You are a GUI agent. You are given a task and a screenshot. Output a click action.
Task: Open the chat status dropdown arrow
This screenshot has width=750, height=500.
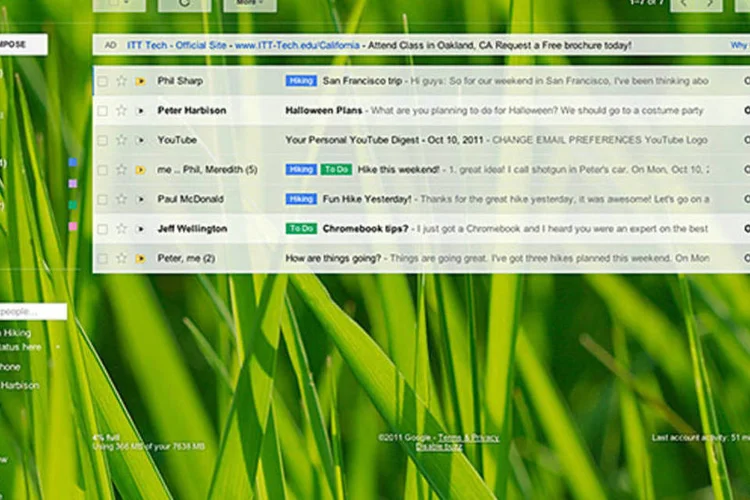[x=58, y=347]
